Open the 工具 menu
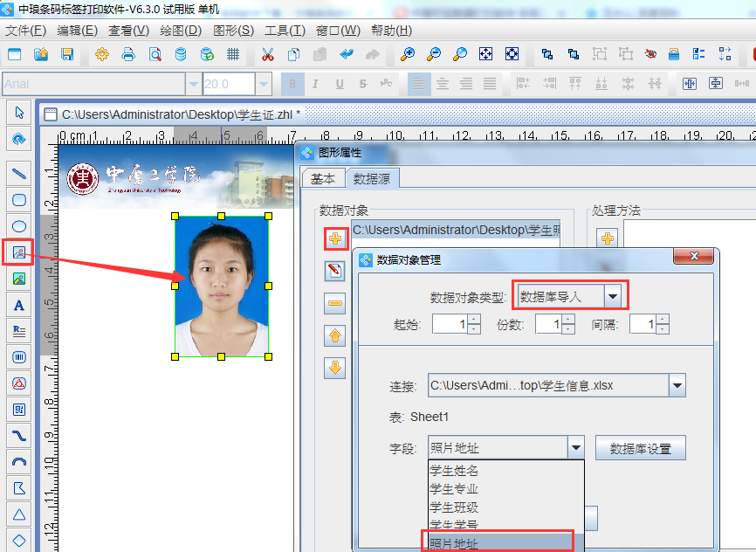Image resolution: width=756 pixels, height=552 pixels. point(284,31)
